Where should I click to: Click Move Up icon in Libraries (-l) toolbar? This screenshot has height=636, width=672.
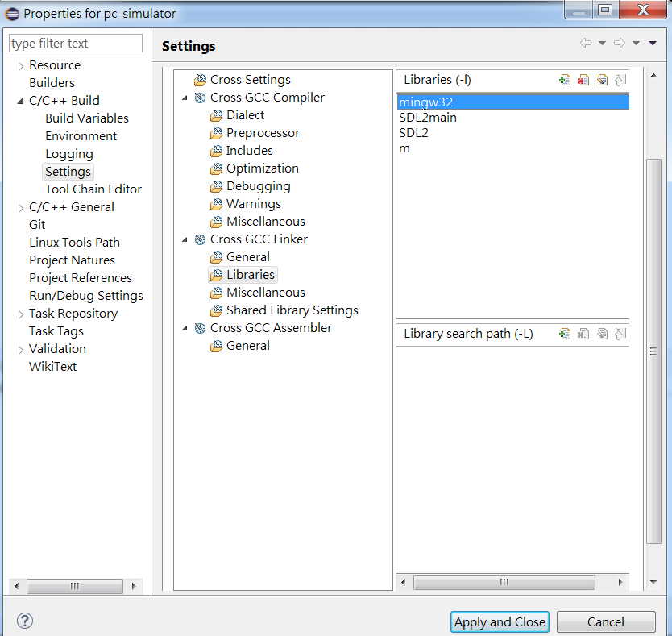[620, 80]
